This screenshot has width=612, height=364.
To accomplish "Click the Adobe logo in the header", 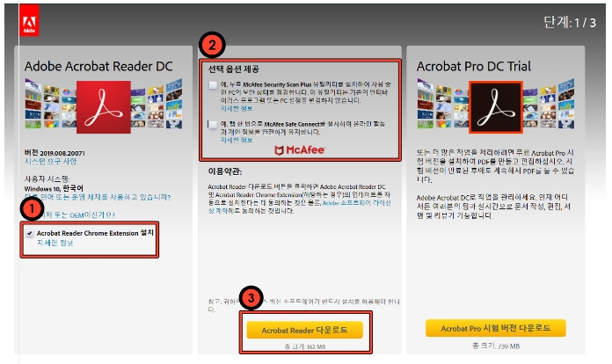I will tap(29, 21).
